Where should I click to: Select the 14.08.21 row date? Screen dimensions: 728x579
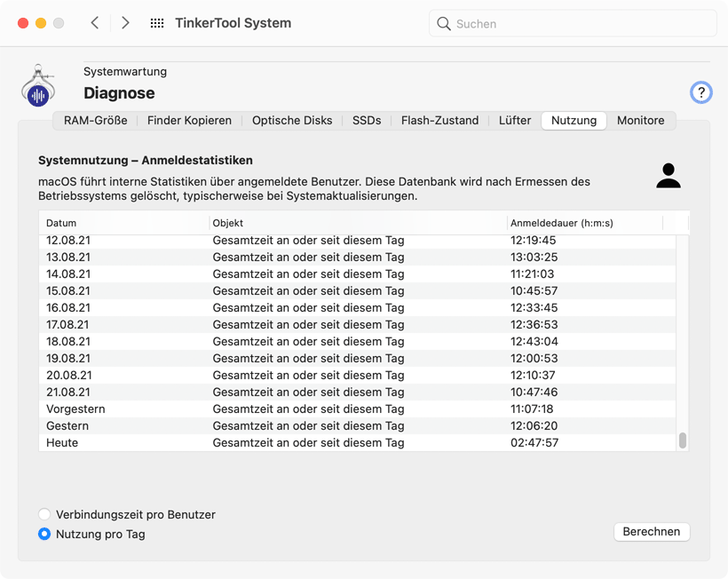coord(68,274)
